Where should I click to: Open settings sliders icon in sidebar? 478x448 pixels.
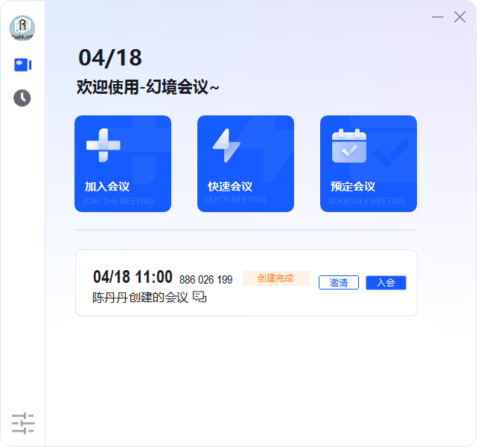click(x=23, y=423)
